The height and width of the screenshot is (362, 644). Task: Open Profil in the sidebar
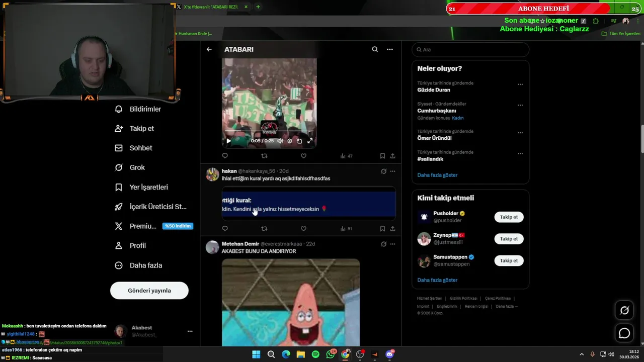(x=131, y=246)
